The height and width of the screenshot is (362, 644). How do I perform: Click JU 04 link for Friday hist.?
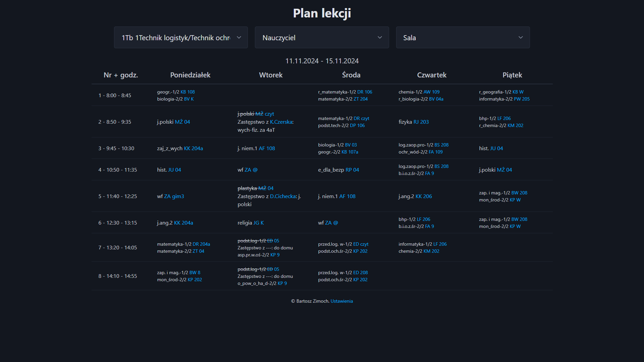[x=497, y=148]
